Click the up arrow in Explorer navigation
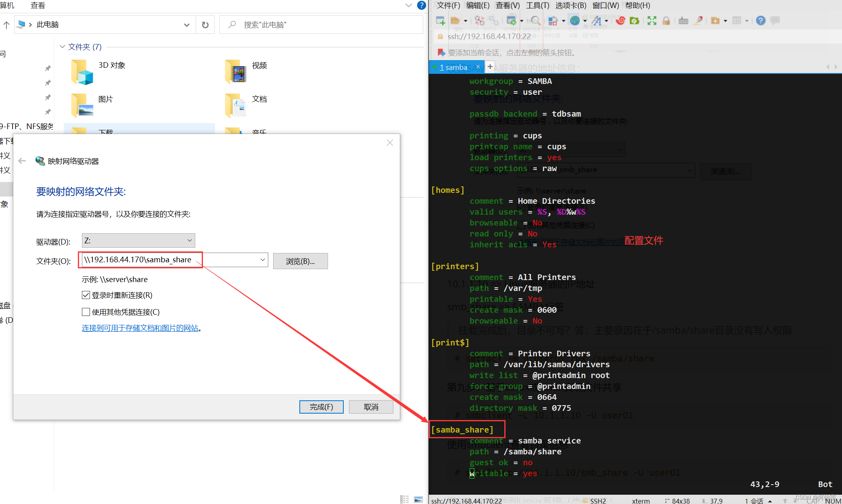The height and width of the screenshot is (504, 842). coord(6,25)
